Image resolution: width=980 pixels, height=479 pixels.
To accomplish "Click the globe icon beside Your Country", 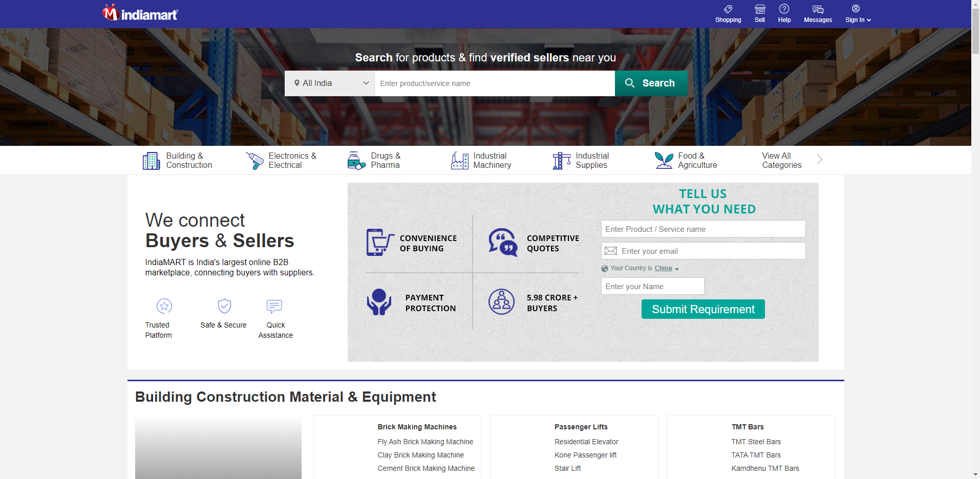I will click(605, 269).
